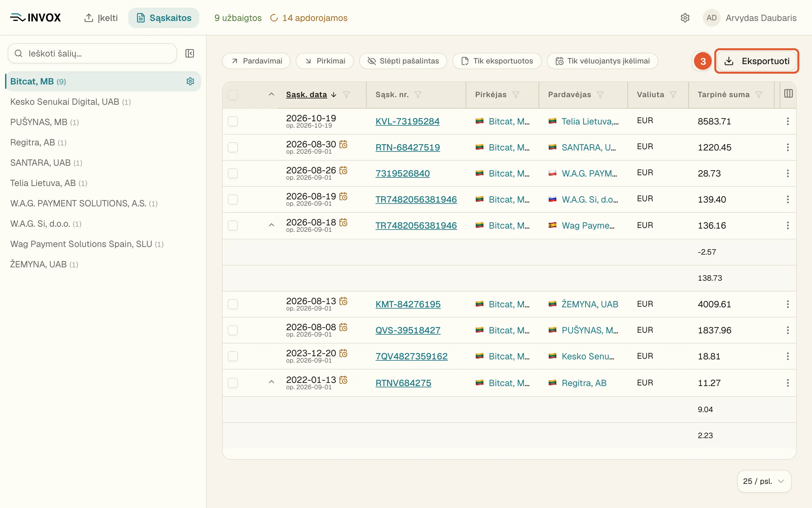Filter the Sąsk. nr. column
Screen dimensions: 812x508
pos(418,95)
